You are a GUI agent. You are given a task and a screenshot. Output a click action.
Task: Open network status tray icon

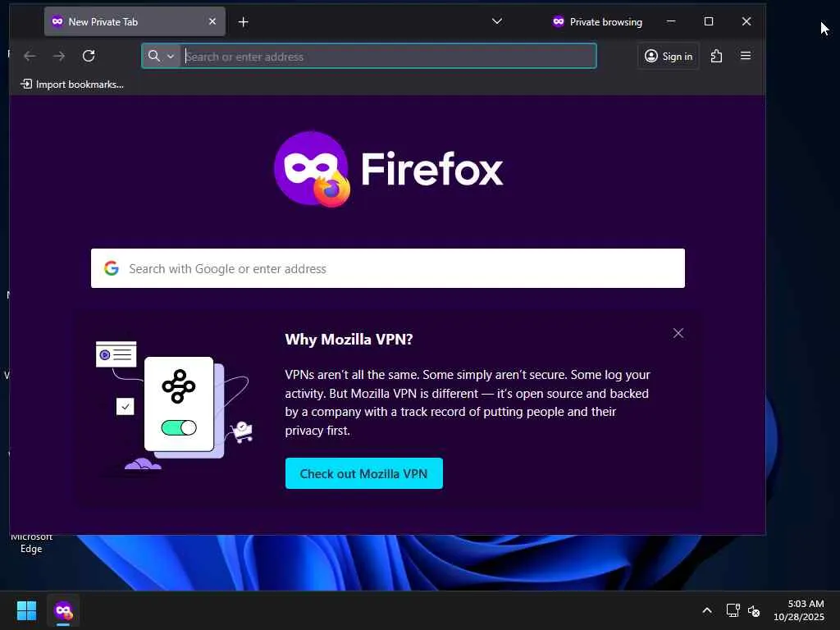(733, 610)
